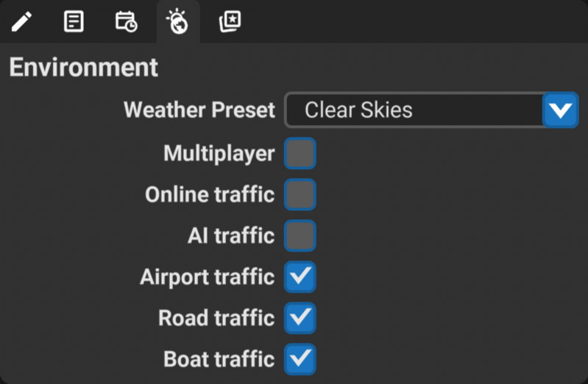The height and width of the screenshot is (384, 588).
Task: Uncheck the Airport traffic checkbox
Action: (300, 277)
